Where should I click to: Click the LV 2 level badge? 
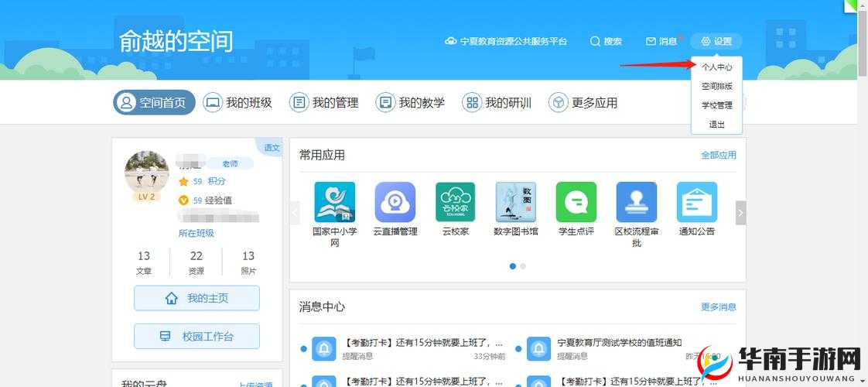(x=147, y=197)
